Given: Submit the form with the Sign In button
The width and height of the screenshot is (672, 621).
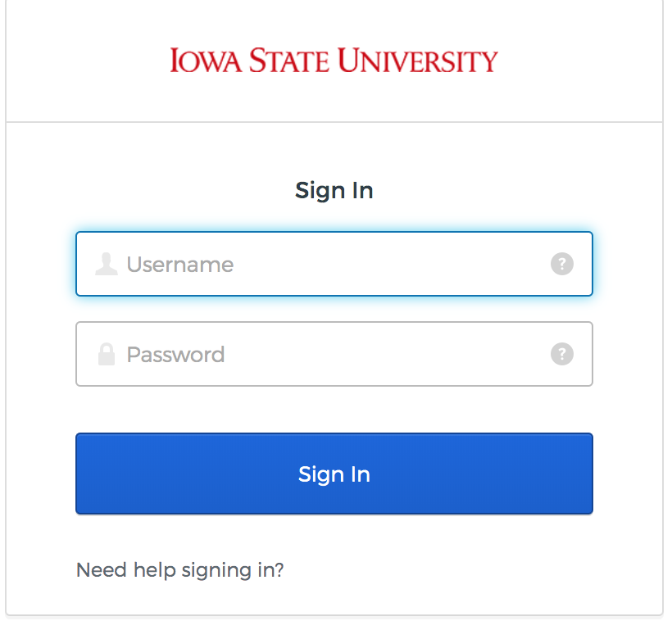Looking at the screenshot, I should [334, 474].
